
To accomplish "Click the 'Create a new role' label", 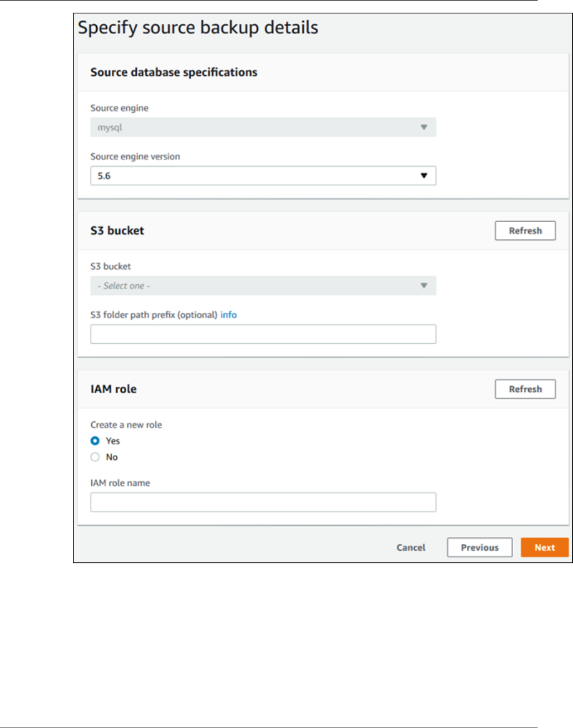I will [126, 425].
